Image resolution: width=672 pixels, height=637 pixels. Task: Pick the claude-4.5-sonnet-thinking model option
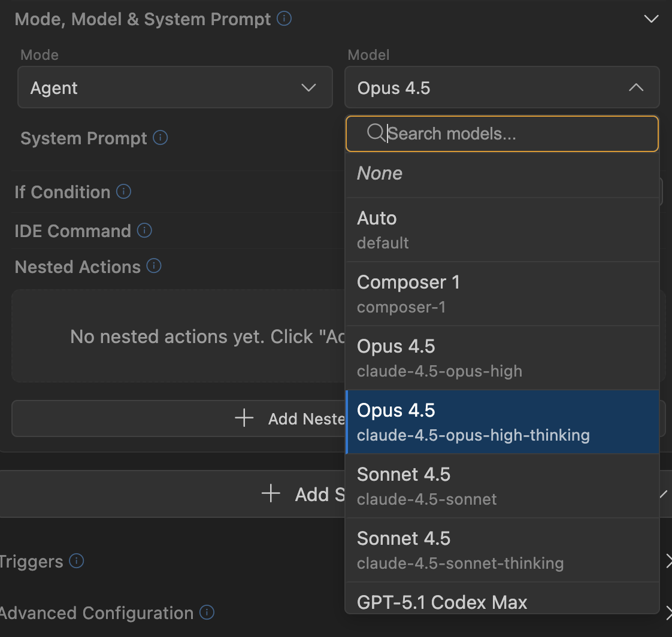(502, 550)
